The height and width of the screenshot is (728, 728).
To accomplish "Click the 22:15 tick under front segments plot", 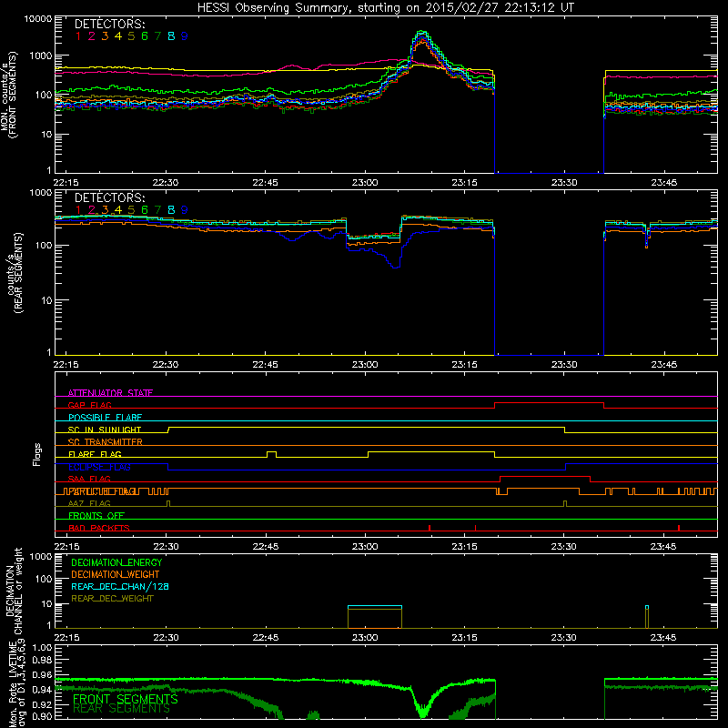I will pos(66,183).
